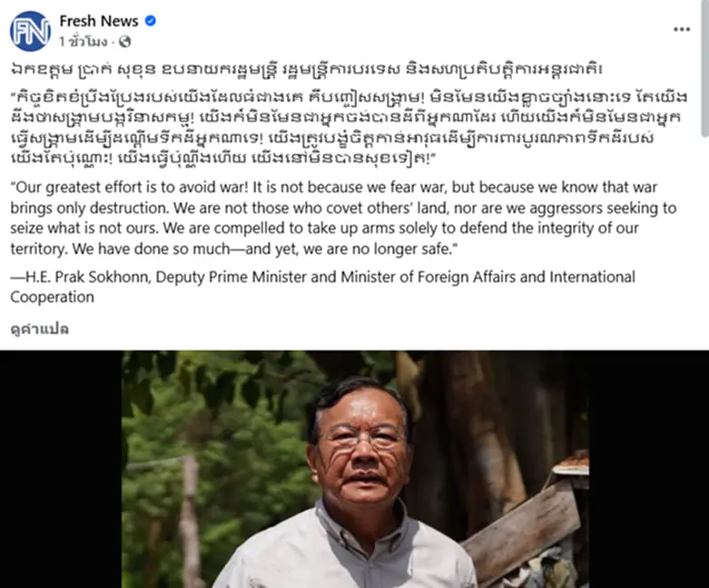Click the man's white shirt in the photo
Screen dimensions: 709x588
click(x=349, y=554)
